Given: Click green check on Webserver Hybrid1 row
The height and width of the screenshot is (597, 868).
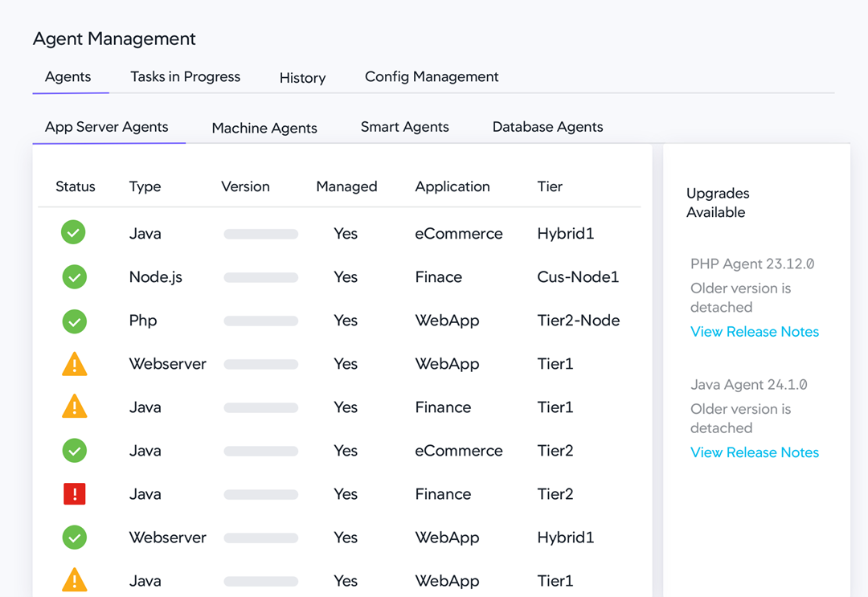Looking at the screenshot, I should pos(75,538).
